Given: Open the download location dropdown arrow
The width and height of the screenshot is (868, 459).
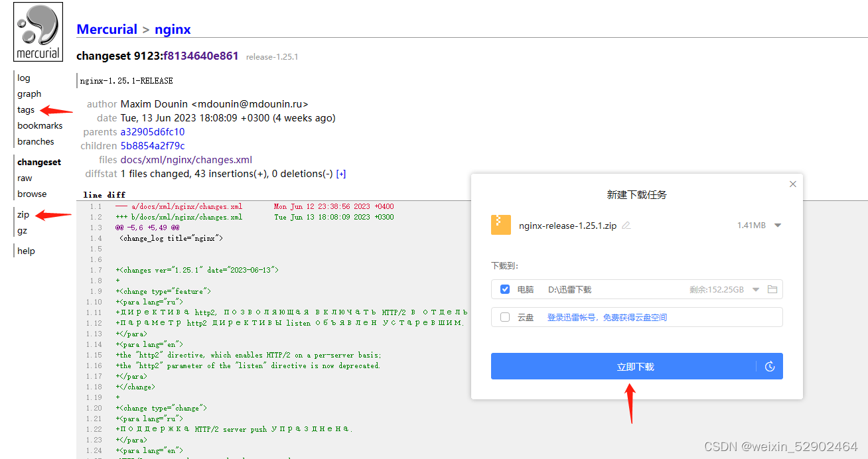Looking at the screenshot, I should (x=756, y=289).
